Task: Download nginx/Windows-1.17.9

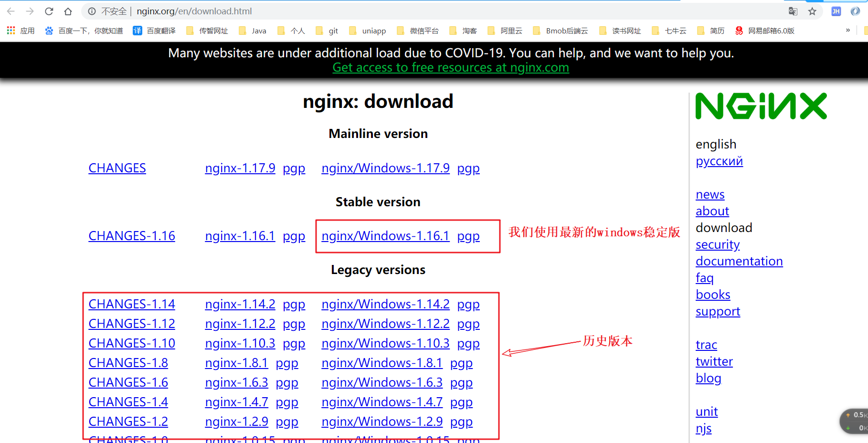Action: pos(385,168)
